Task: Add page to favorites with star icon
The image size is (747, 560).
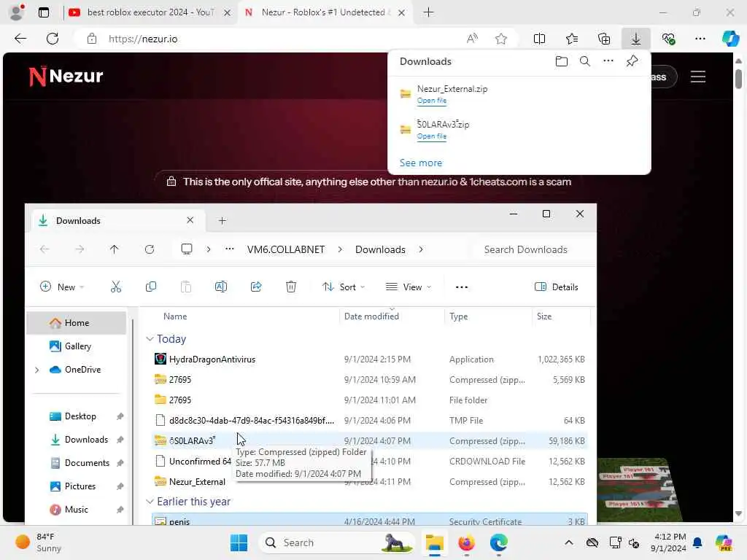Action: 500,39
